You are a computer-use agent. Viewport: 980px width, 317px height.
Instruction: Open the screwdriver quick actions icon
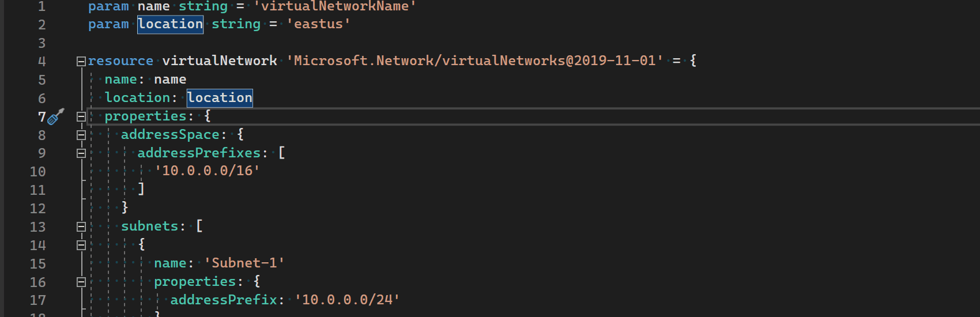point(55,117)
